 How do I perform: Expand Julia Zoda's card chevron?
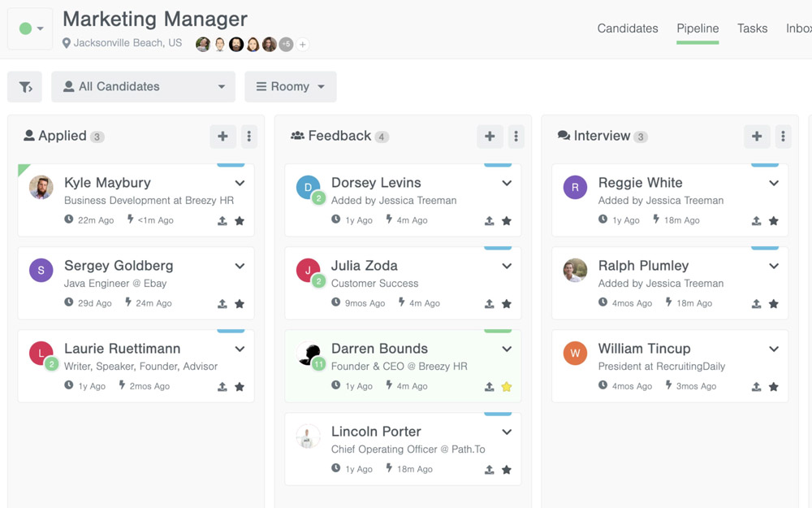(x=507, y=266)
